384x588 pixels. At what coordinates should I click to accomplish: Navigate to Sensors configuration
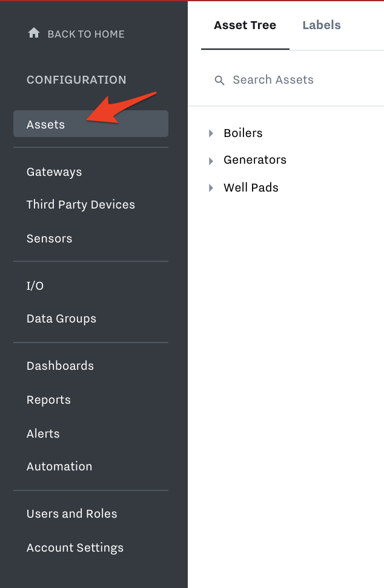[49, 238]
